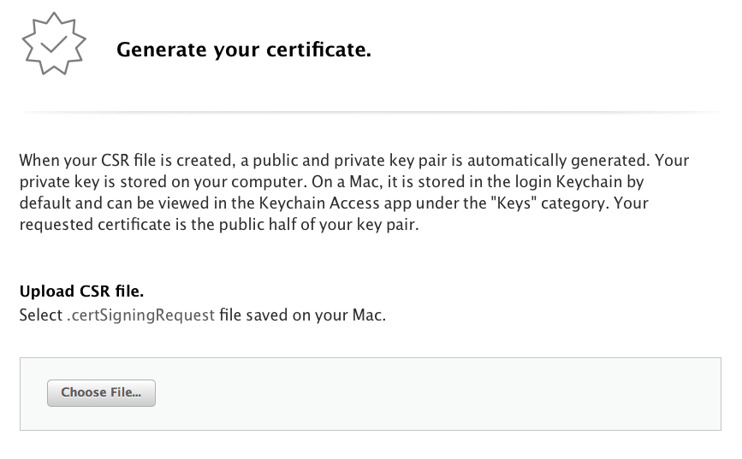The image size is (742, 459).
Task: Click the word "certificate." in the heading
Action: click(x=318, y=50)
